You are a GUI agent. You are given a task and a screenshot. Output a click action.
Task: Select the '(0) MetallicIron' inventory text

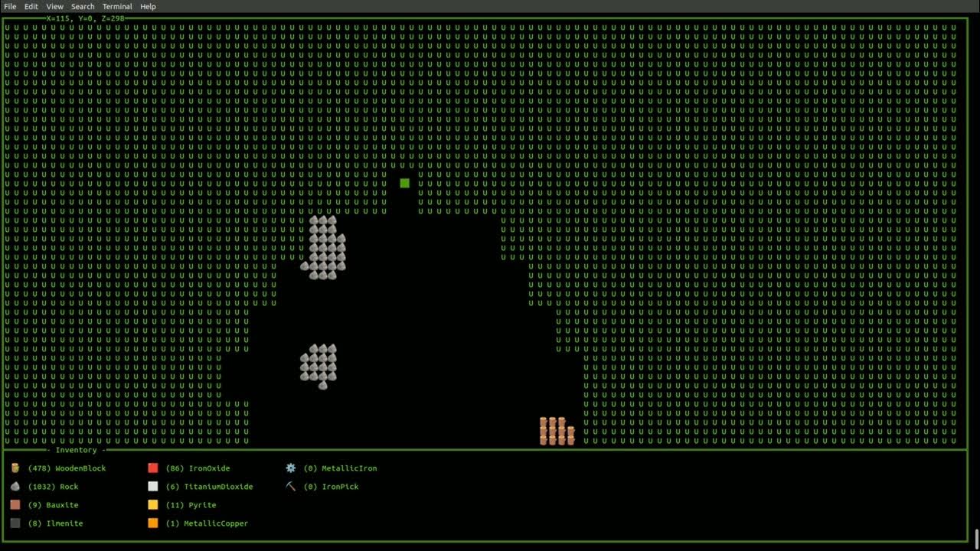coord(340,468)
